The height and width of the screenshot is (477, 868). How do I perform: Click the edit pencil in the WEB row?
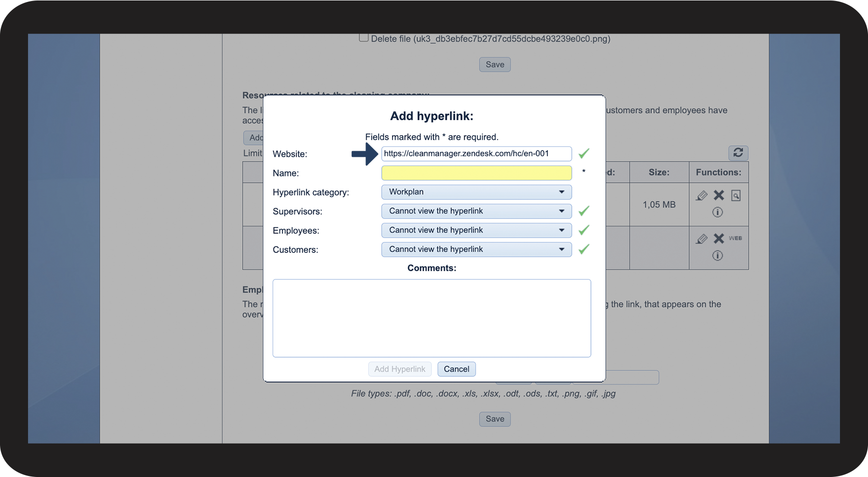click(701, 239)
